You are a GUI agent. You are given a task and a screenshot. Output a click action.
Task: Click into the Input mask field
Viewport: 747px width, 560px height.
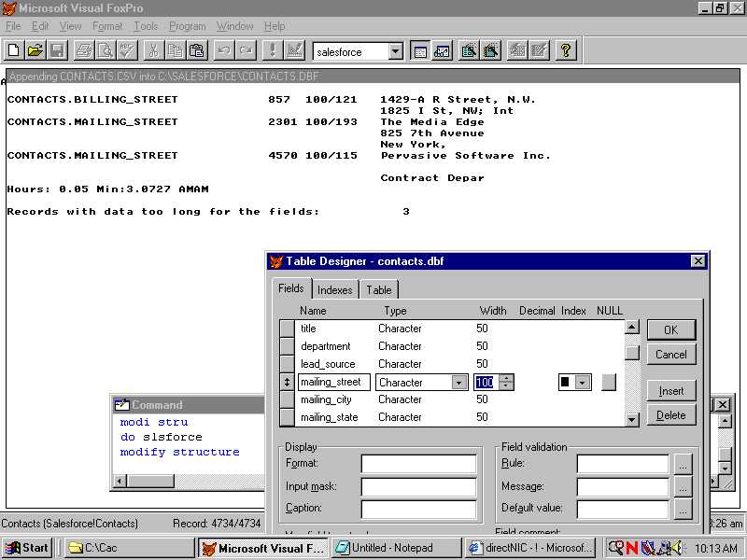pos(418,486)
